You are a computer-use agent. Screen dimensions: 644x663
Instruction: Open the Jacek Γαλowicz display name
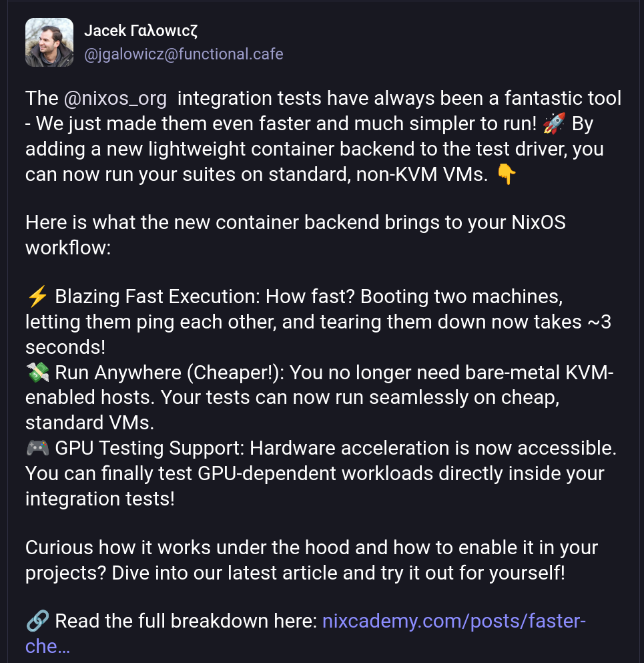pos(141,31)
